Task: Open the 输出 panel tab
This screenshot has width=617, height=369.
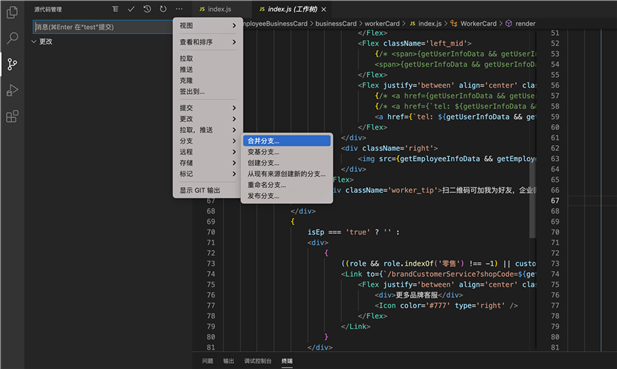Action: coord(229,361)
